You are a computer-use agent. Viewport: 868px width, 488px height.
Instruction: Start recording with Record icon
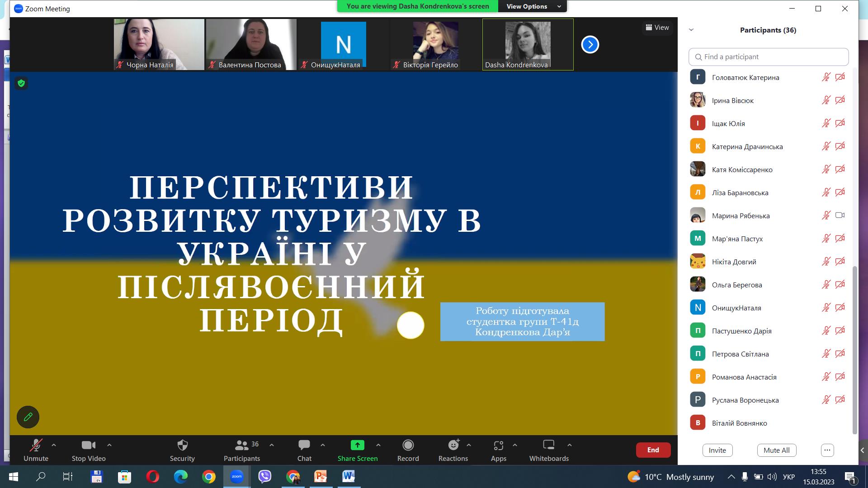click(x=408, y=446)
